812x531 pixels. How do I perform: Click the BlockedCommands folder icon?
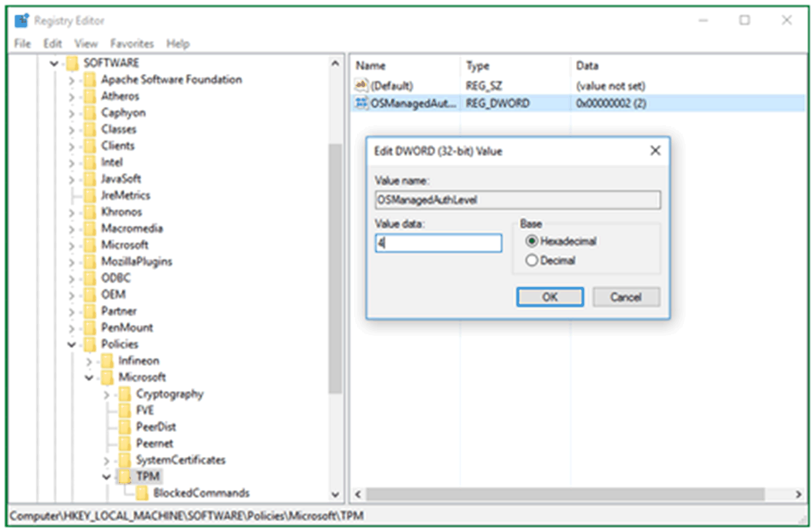(x=142, y=493)
